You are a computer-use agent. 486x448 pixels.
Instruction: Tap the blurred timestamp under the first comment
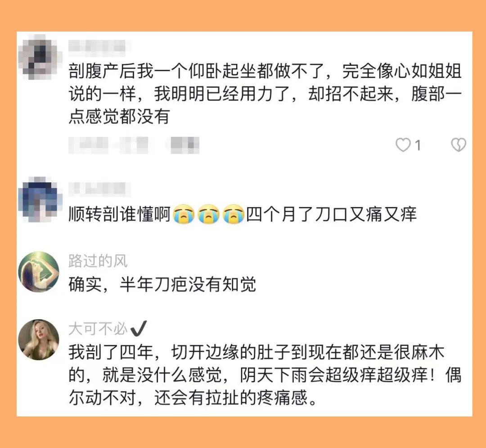point(108,145)
